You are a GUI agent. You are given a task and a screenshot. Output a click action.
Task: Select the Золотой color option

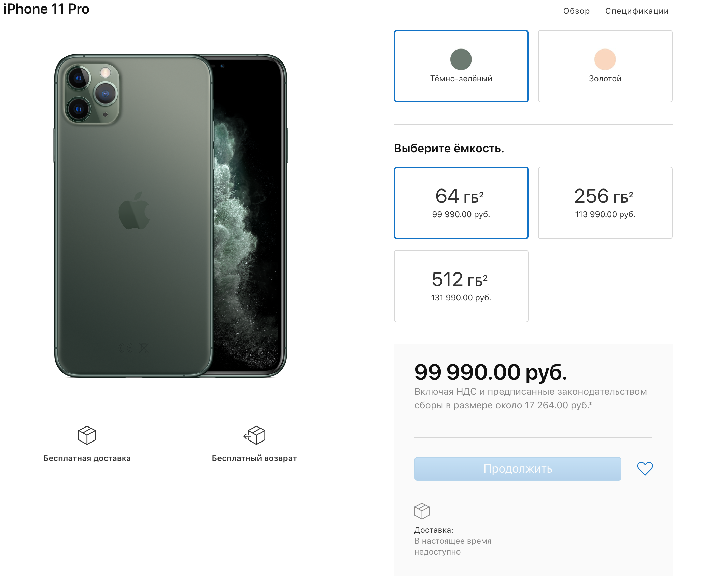pyautogui.click(x=605, y=66)
